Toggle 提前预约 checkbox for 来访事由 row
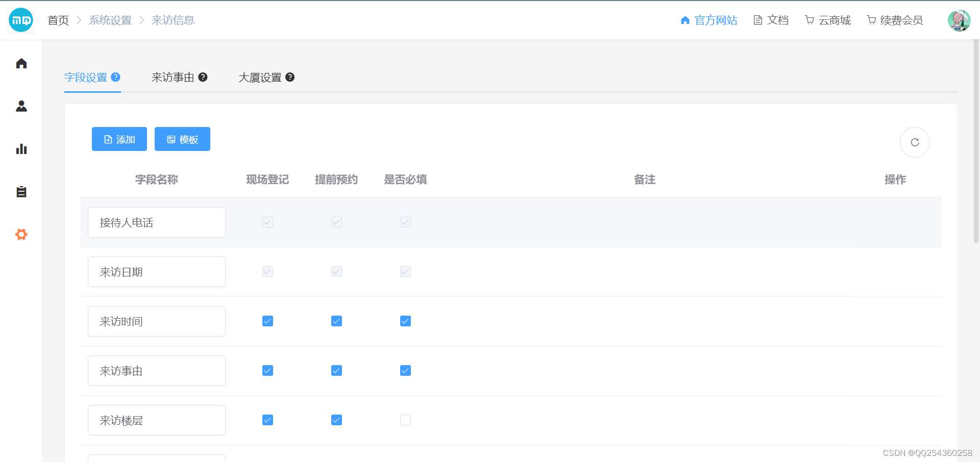This screenshot has width=980, height=462. pyautogui.click(x=336, y=370)
